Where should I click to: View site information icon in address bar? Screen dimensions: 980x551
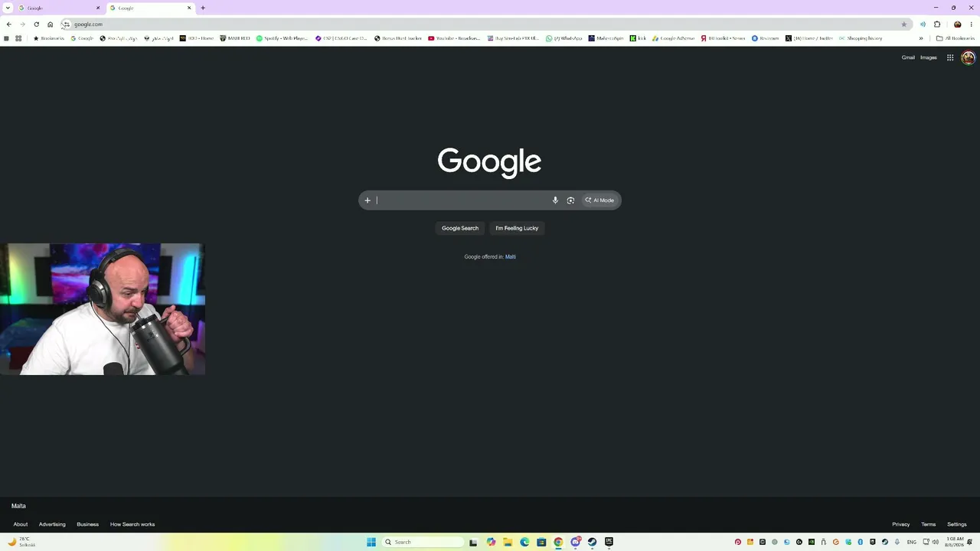click(x=66, y=24)
